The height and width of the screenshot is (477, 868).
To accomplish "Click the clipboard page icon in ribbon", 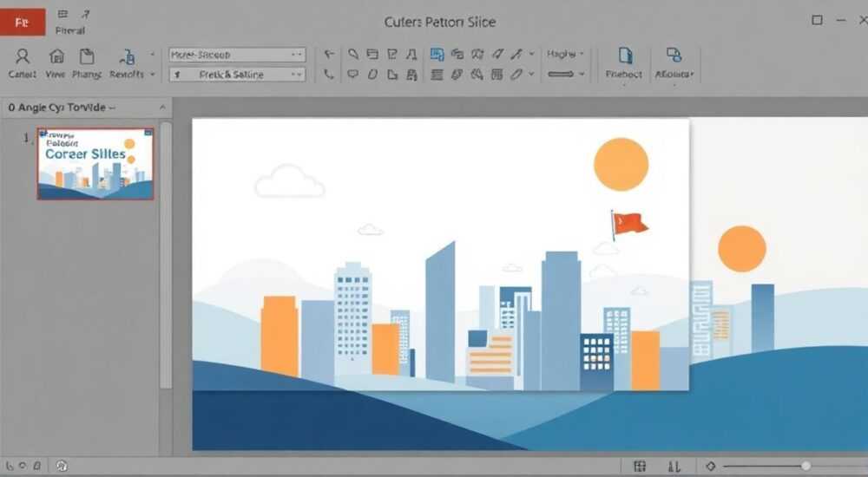I will (x=87, y=56).
